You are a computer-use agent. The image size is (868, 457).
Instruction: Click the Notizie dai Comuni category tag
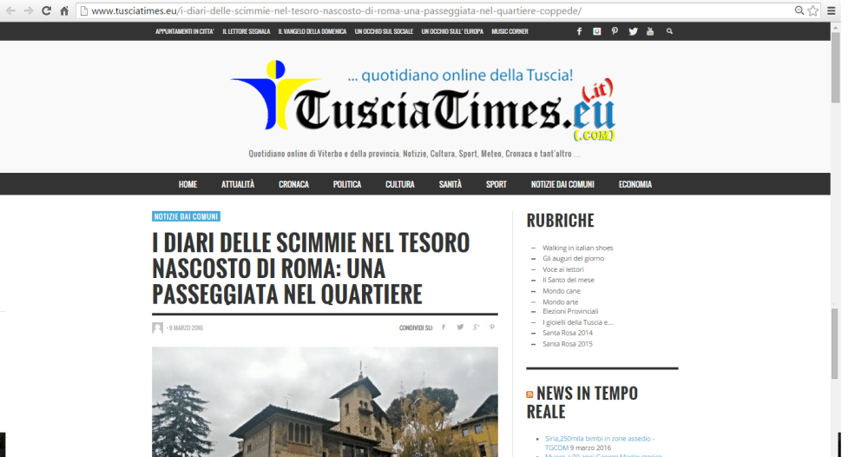coord(186,216)
